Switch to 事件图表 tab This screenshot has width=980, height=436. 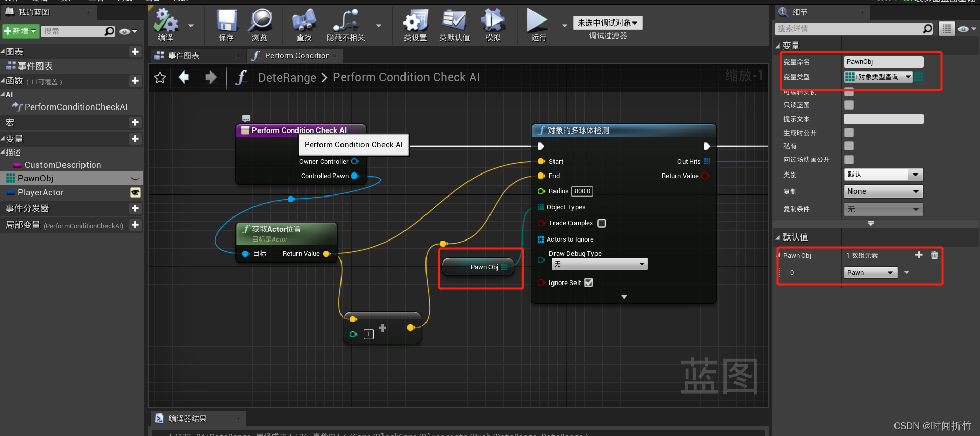tap(183, 55)
